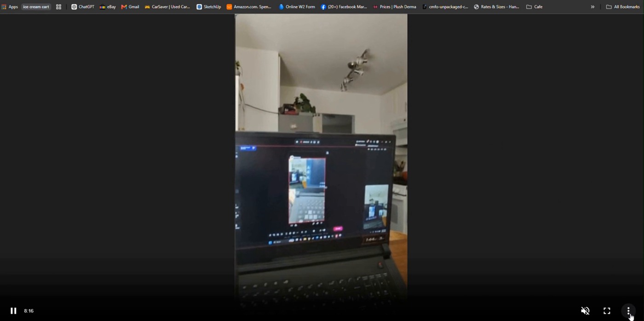Open the Online W2 Form bookmark
The image size is (644, 321).
[297, 7]
